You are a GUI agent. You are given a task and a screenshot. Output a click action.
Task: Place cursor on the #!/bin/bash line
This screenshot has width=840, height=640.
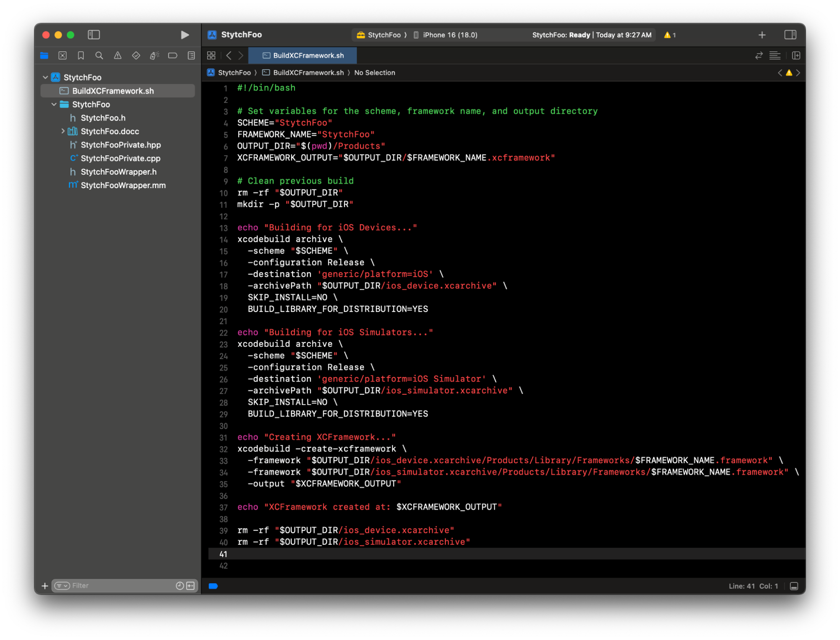266,88
